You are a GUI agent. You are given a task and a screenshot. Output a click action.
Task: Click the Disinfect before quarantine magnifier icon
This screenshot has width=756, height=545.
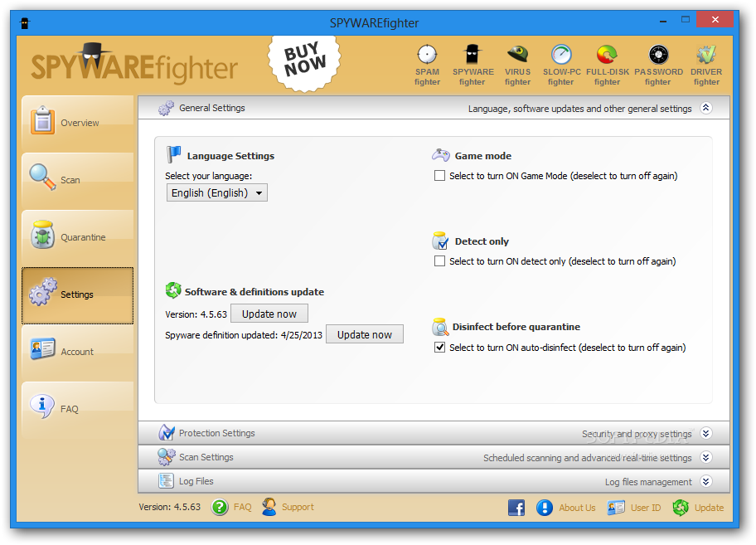[x=440, y=327]
